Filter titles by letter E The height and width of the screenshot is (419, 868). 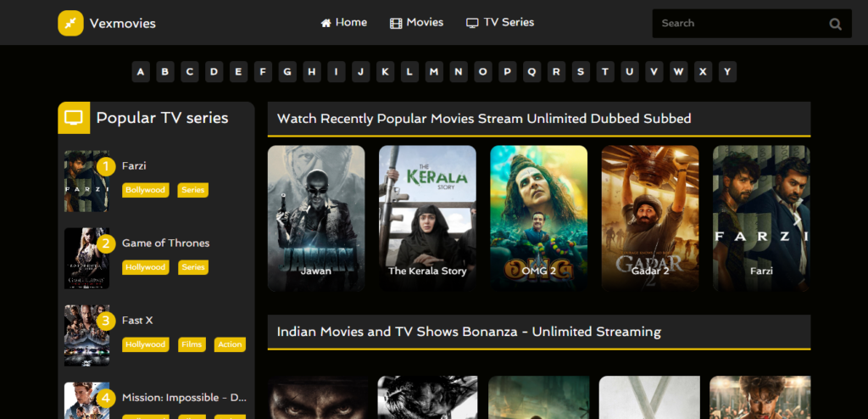click(x=238, y=72)
